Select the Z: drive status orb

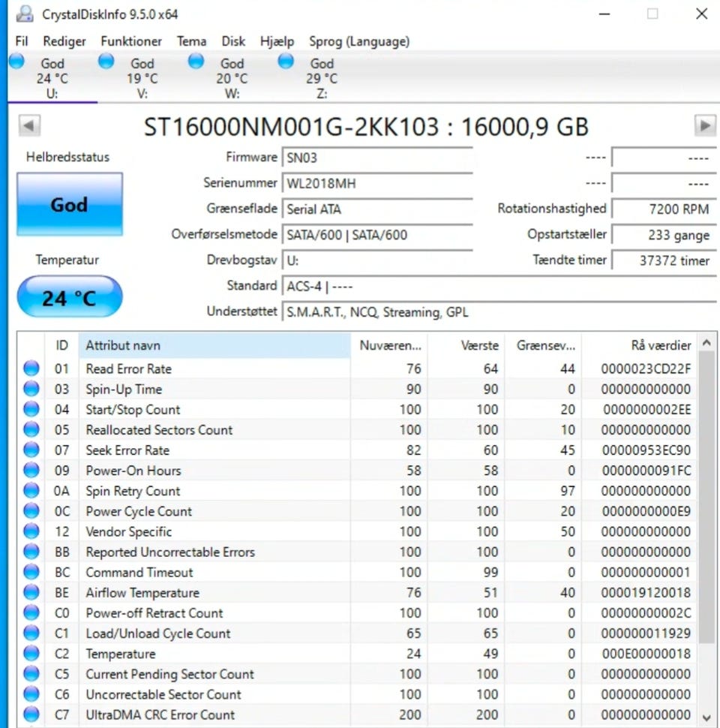tap(286, 62)
